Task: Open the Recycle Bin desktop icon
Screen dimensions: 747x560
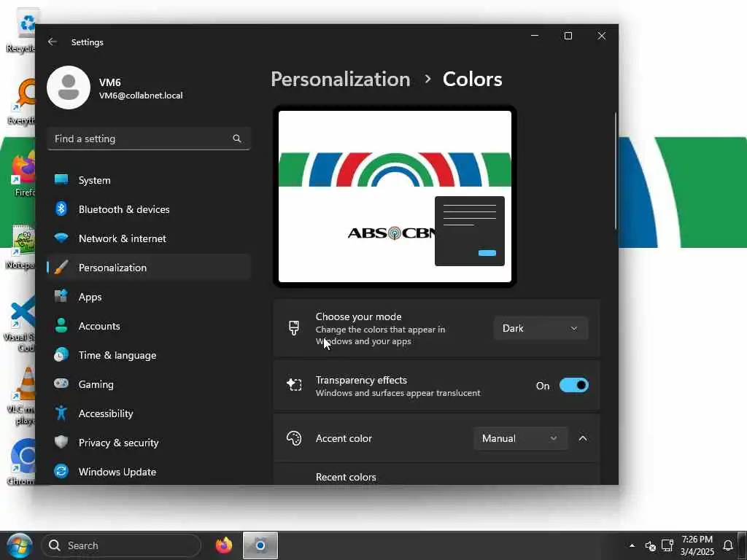Action: click(20, 31)
